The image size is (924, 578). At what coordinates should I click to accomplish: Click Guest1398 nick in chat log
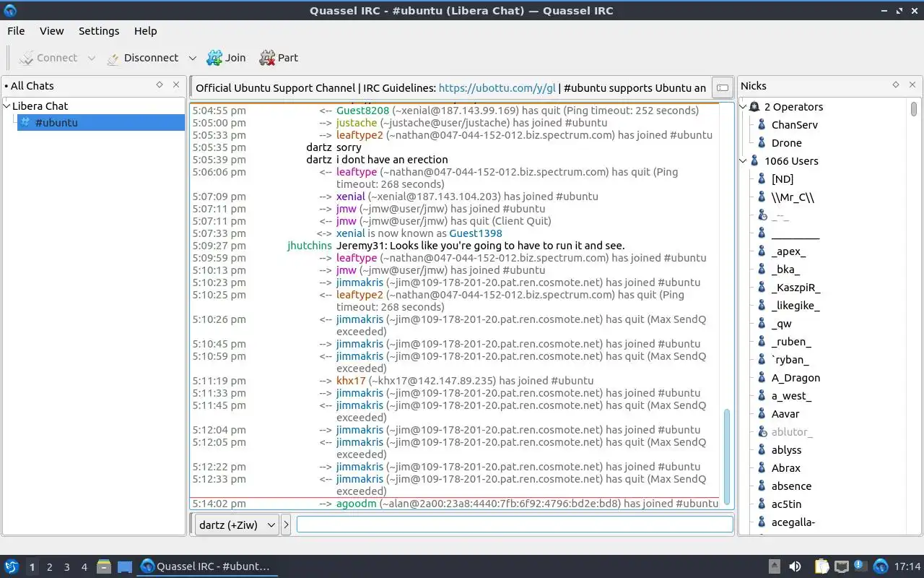point(475,233)
